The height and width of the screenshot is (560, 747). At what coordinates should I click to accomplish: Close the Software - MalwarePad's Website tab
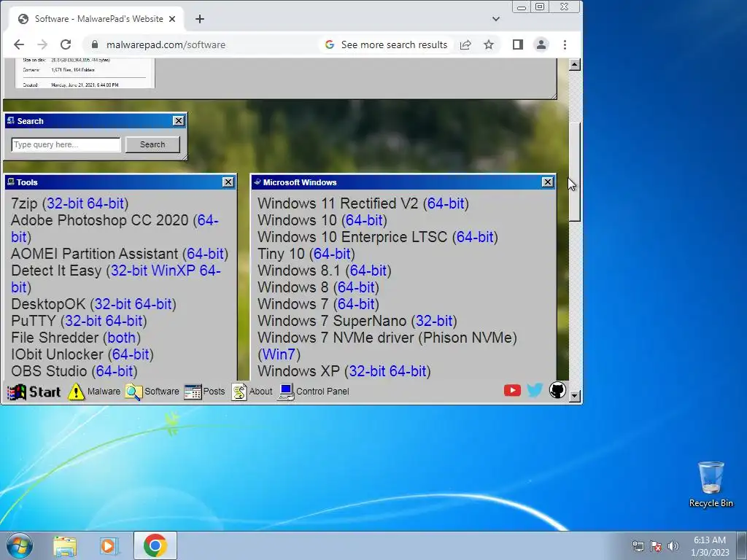pyautogui.click(x=172, y=19)
